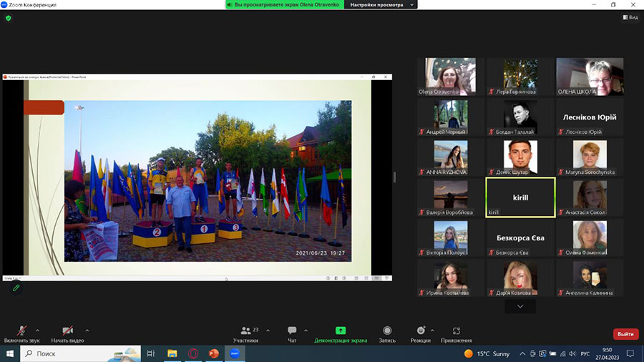Start camera with Начать видео
This screenshot has width=644, height=362.
tap(67, 333)
